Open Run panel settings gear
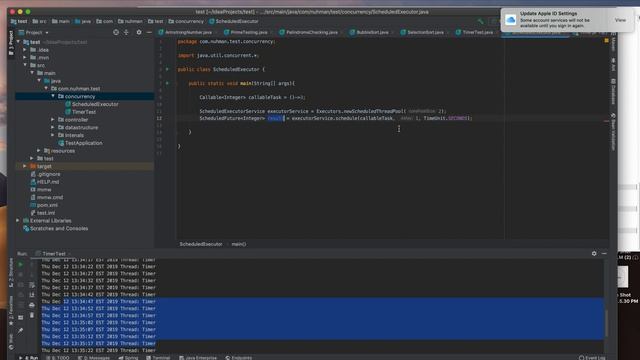This screenshot has width=640, height=360. point(594,253)
